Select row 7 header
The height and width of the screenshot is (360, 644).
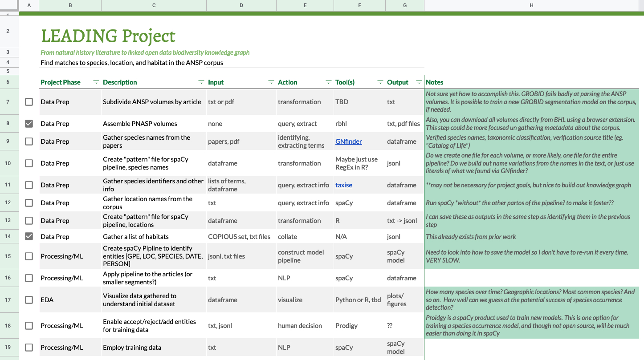(x=9, y=102)
